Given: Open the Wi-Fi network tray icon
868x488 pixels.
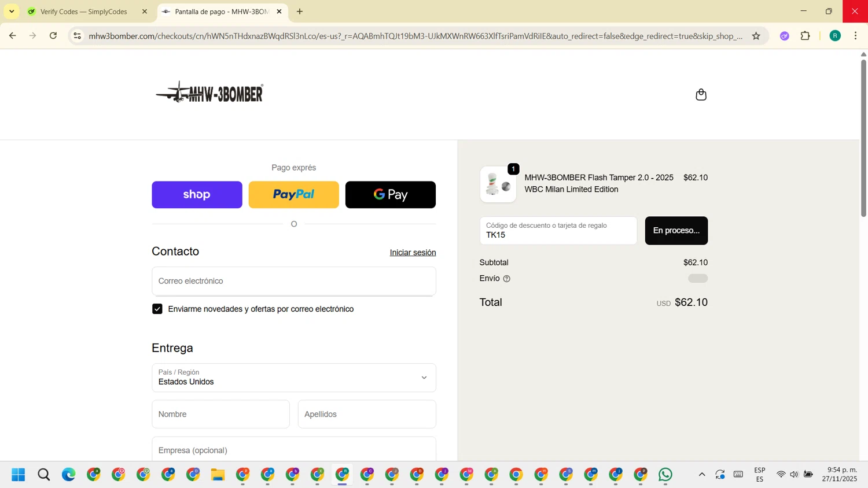Looking at the screenshot, I should [x=781, y=475].
